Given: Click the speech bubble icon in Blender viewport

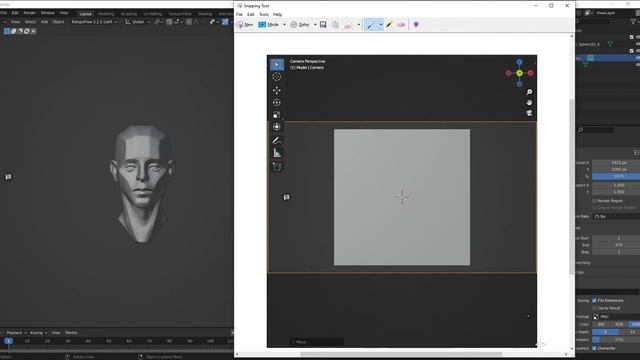Looking at the screenshot, I should (x=8, y=177).
